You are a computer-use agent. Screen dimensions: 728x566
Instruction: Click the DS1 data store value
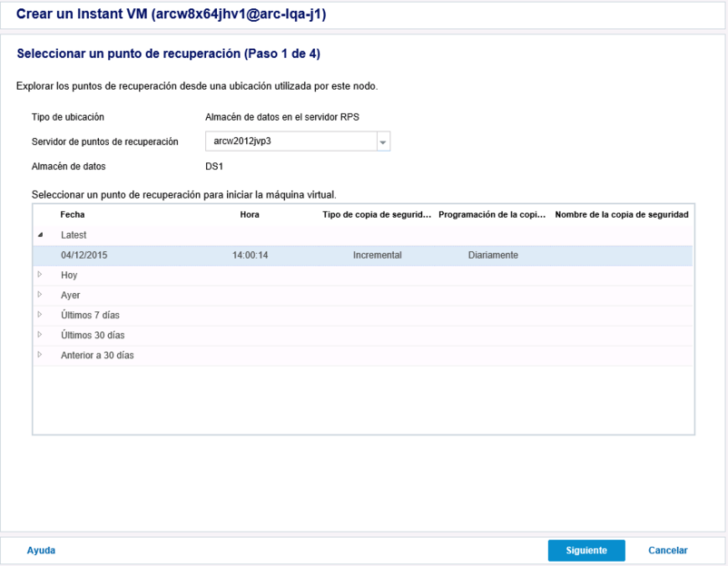pos(214,166)
